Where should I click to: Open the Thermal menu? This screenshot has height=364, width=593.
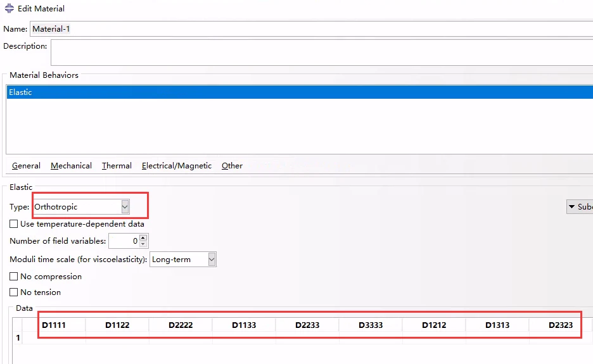click(117, 166)
